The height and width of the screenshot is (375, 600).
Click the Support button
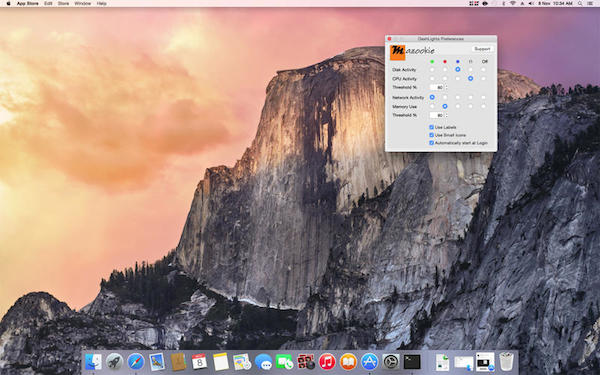482,49
